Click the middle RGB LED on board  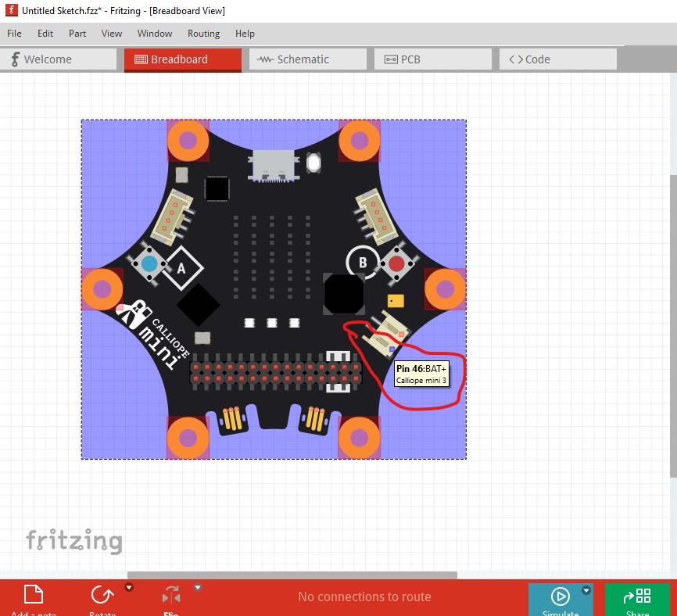pos(271,322)
